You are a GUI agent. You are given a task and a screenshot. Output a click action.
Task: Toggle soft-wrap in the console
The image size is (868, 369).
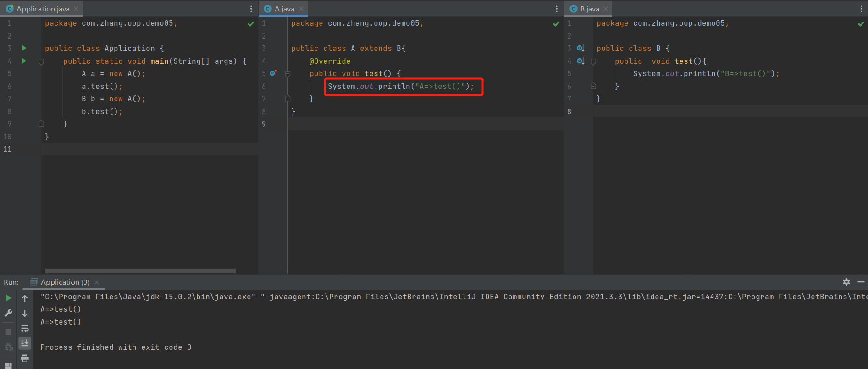click(25, 328)
